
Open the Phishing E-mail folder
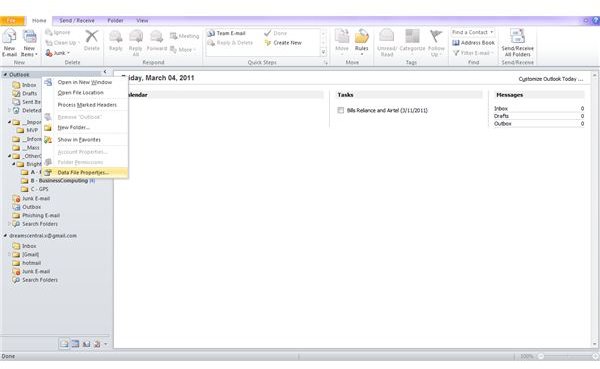[x=41, y=216]
